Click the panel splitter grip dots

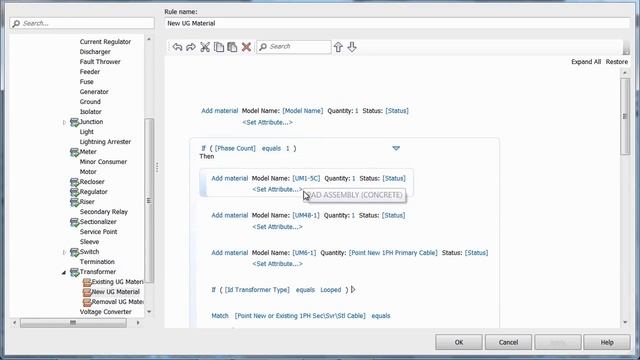pos(157,167)
